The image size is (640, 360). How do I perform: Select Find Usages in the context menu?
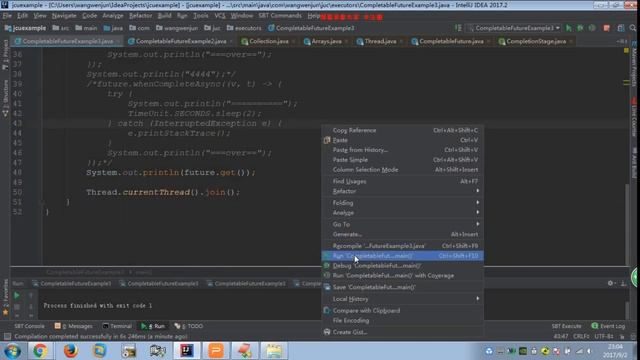point(402,181)
